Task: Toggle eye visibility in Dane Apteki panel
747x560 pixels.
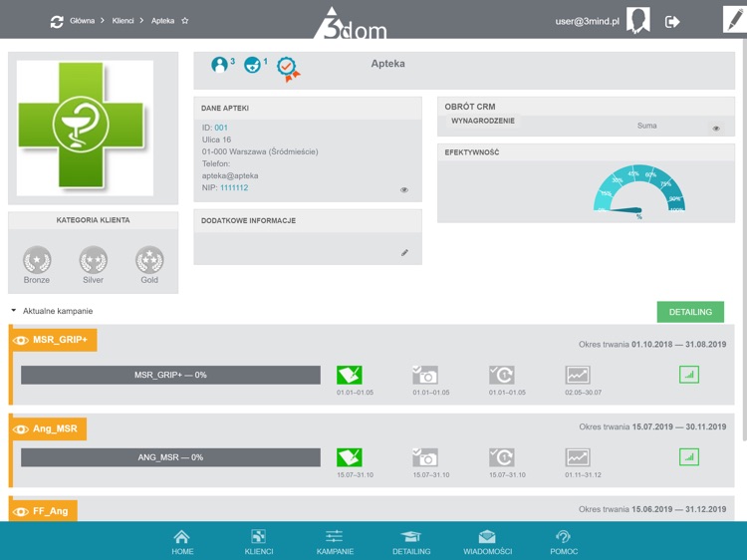Action: pyautogui.click(x=404, y=189)
